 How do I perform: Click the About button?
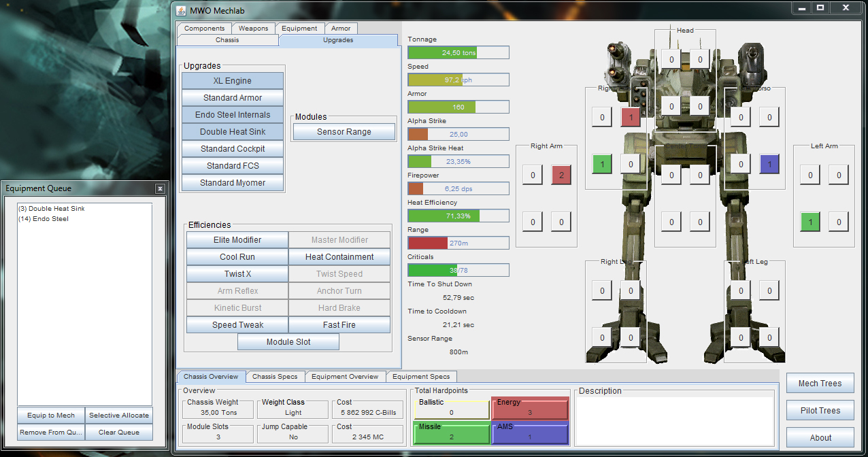tap(820, 438)
